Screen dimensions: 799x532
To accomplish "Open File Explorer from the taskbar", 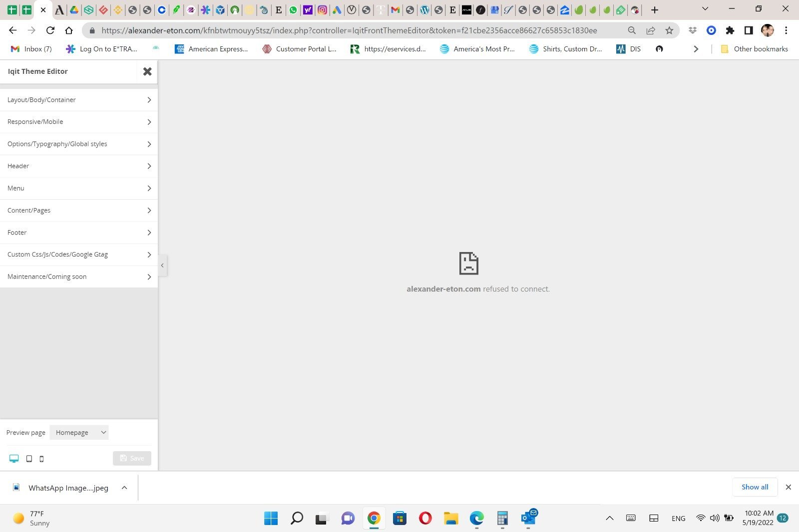I will 451,519.
